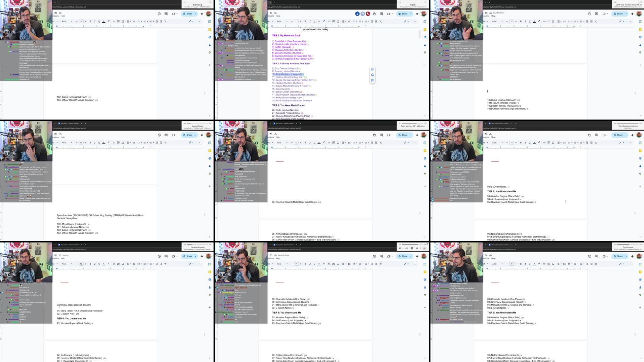
Task: Click floating suggest edits icon beside the document
Action: 372,80
